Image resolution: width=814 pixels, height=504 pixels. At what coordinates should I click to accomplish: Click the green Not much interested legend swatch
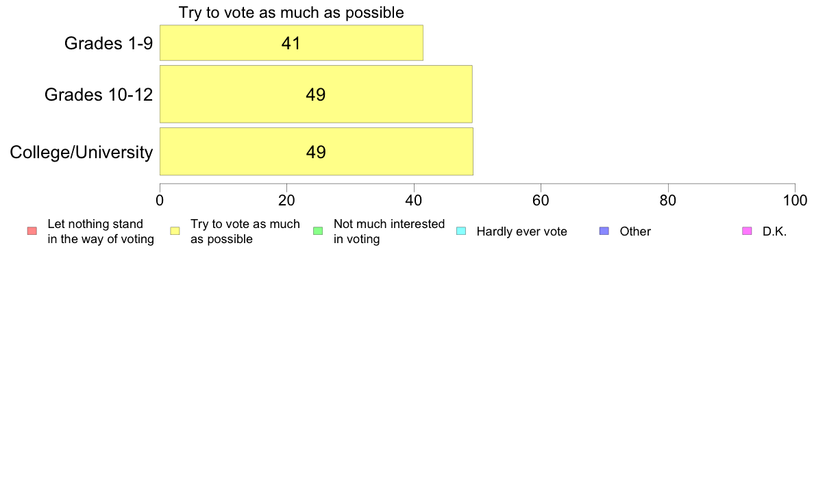point(318,231)
